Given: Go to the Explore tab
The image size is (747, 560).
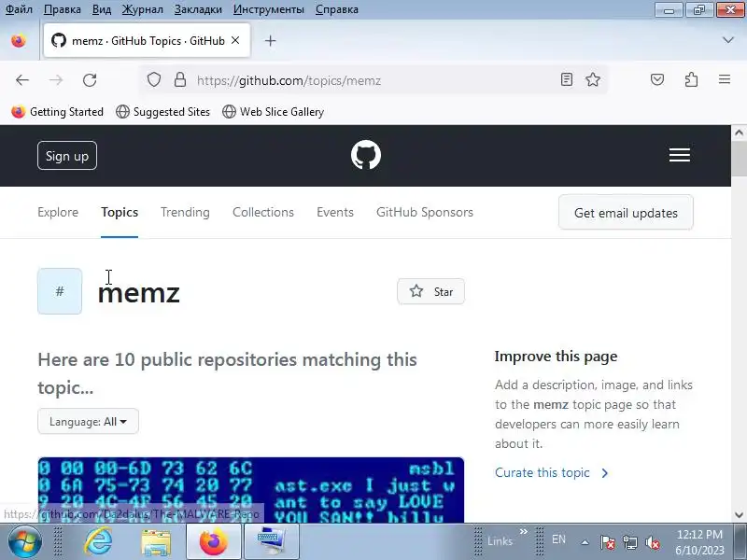Looking at the screenshot, I should click(x=58, y=213).
